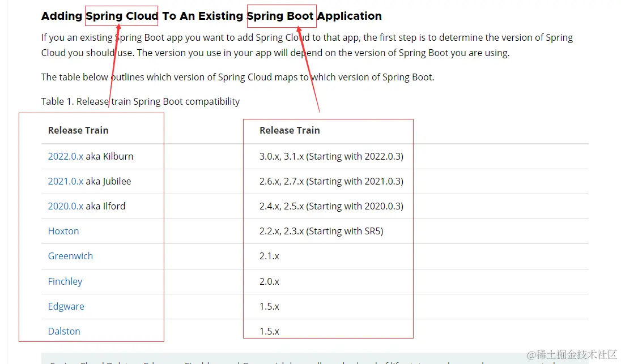Screen dimensions: 621x364
Task: Open the Edgware release train link
Action: point(66,306)
